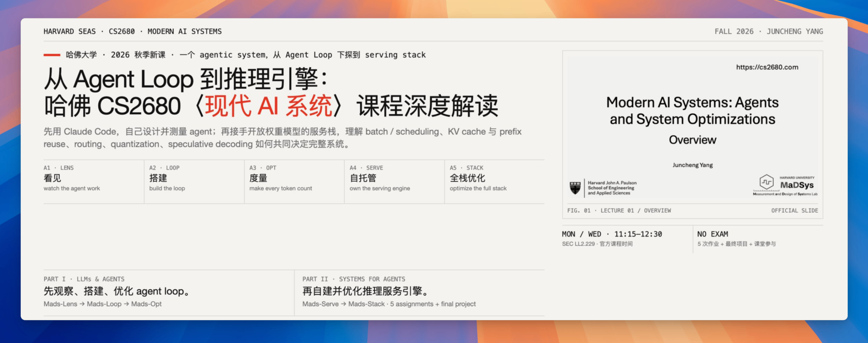Click 'FALL 2026 · JUNCHENG YANG' header text
868x343 pixels.
[769, 31]
